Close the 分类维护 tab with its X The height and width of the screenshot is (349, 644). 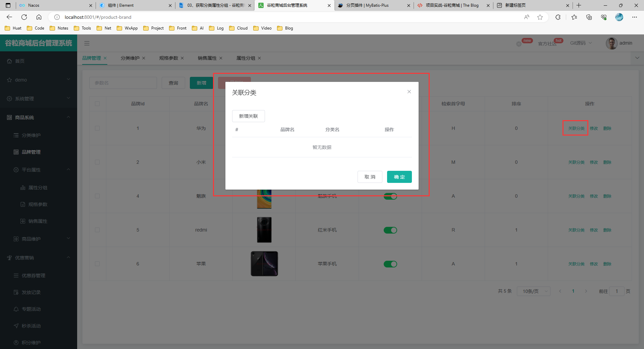click(x=144, y=58)
